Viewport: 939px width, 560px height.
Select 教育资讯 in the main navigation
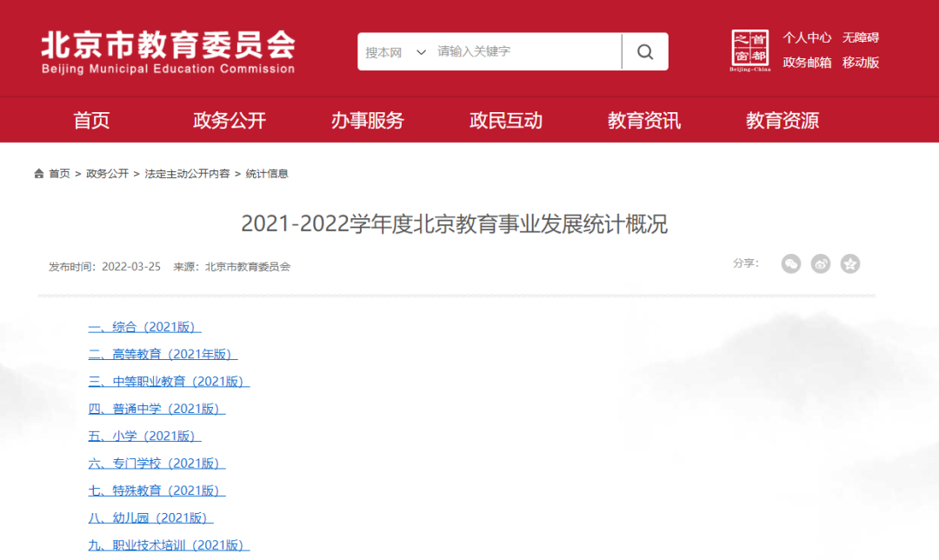(644, 121)
